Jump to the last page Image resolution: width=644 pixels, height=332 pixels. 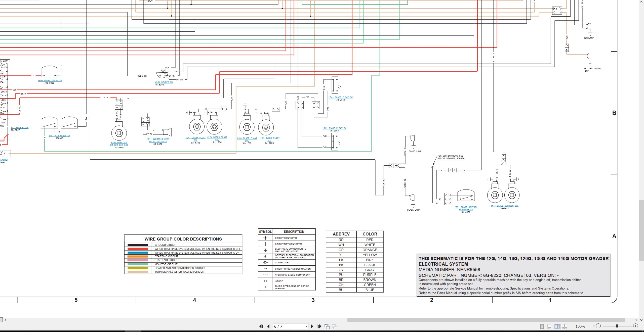click(319, 326)
